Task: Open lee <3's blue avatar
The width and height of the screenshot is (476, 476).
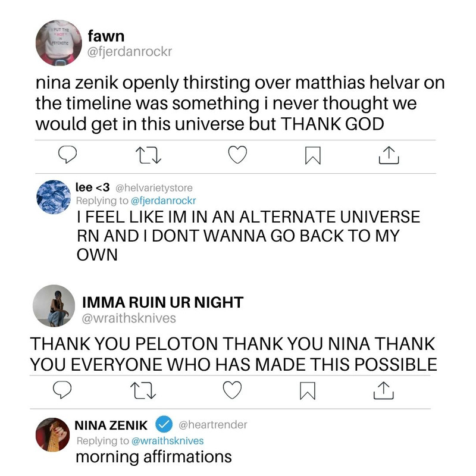Action: pyautogui.click(x=54, y=197)
